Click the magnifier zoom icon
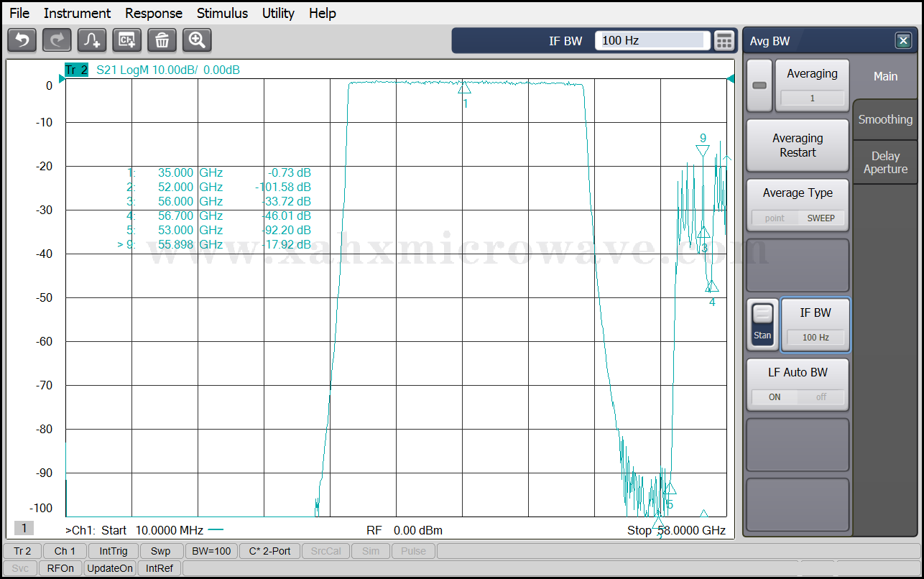The height and width of the screenshot is (579, 924). [197, 41]
